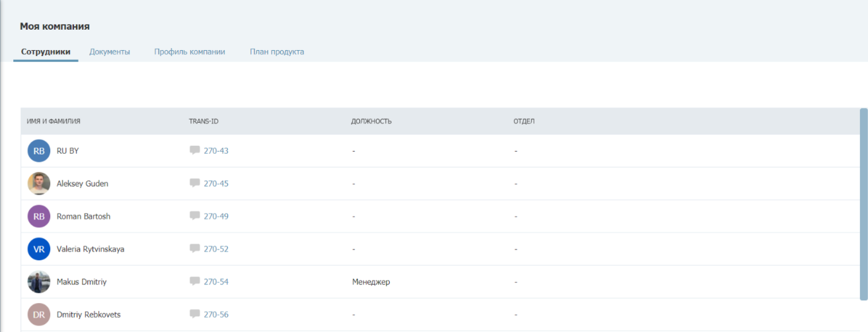Open the Документы tab
This screenshot has height=332, width=868.
[x=110, y=51]
